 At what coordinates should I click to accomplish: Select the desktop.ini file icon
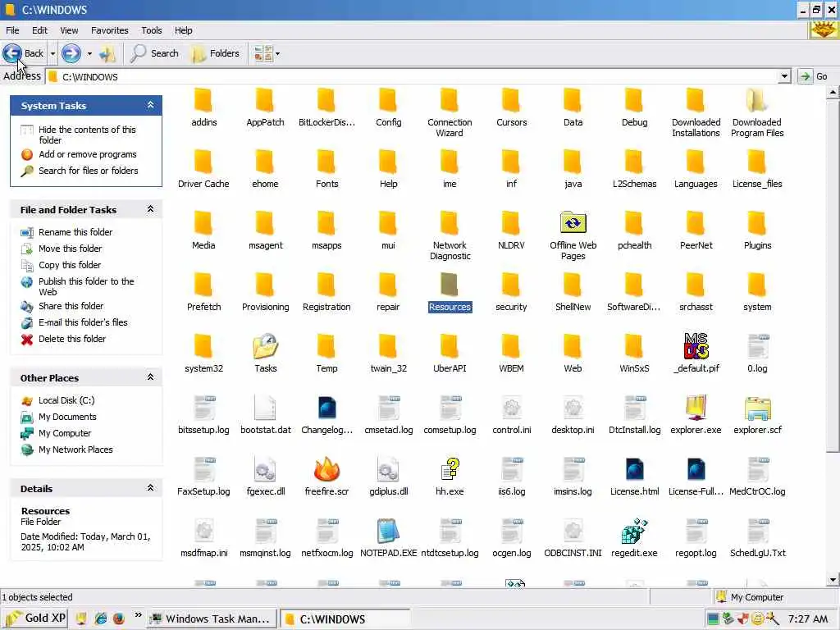[x=573, y=407]
